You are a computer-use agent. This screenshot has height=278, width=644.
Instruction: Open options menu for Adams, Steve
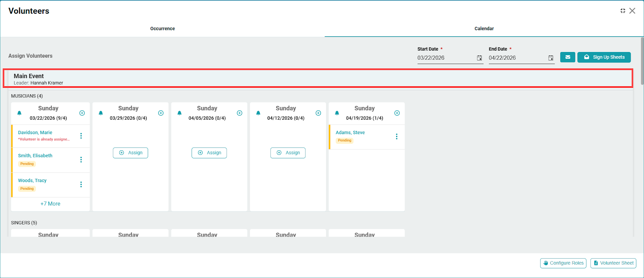coord(396,137)
